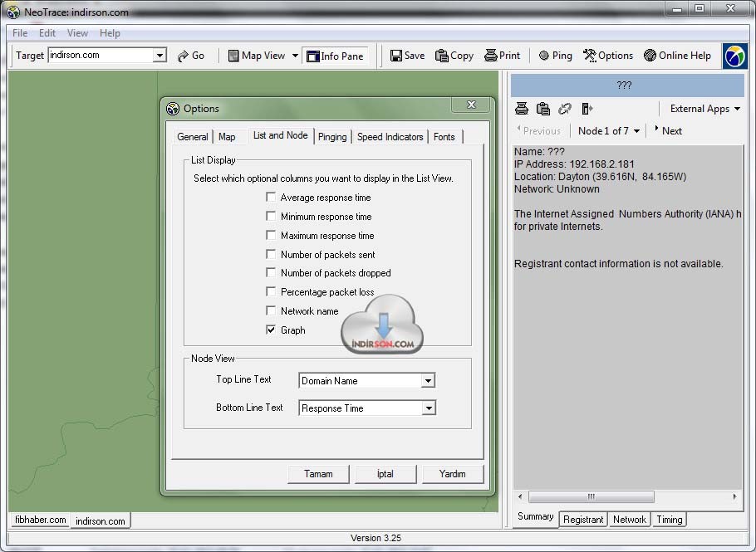Switch to the Summary tab

tap(535, 517)
